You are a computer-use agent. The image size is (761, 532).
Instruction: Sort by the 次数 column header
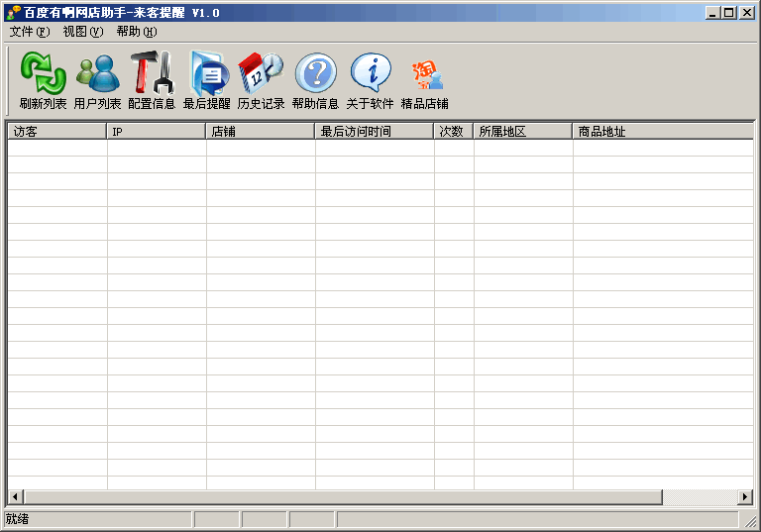tap(454, 131)
